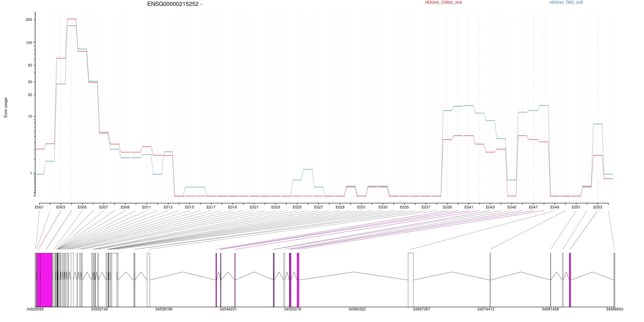Click the y-axis value 1
Image resolution: width=644 pixels, height=322 pixels.
[x=31, y=173]
